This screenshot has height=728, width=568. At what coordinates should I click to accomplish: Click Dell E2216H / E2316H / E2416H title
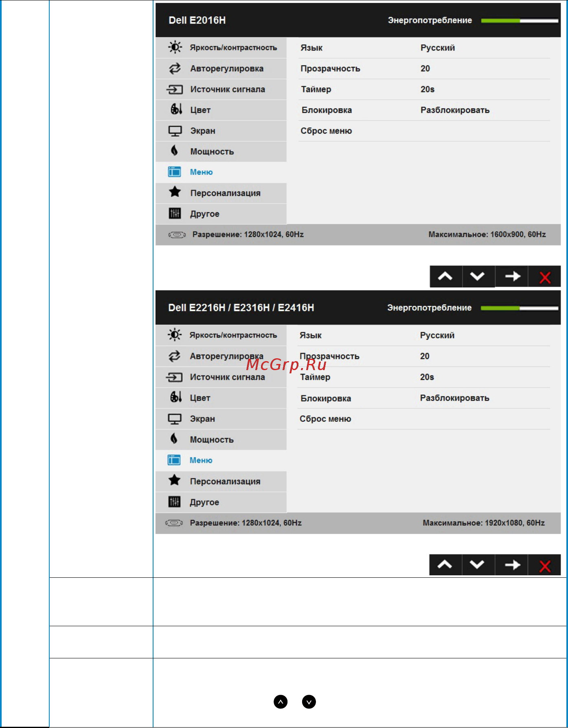pos(241,308)
